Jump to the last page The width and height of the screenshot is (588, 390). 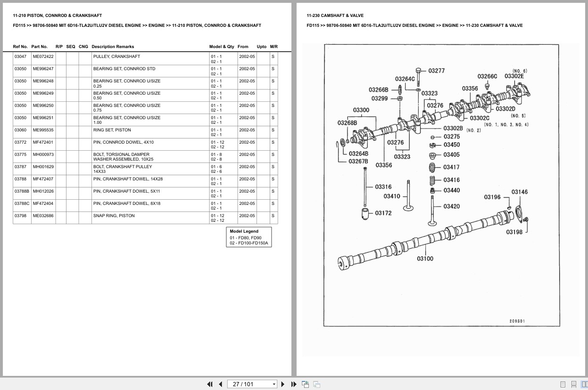tap(294, 384)
